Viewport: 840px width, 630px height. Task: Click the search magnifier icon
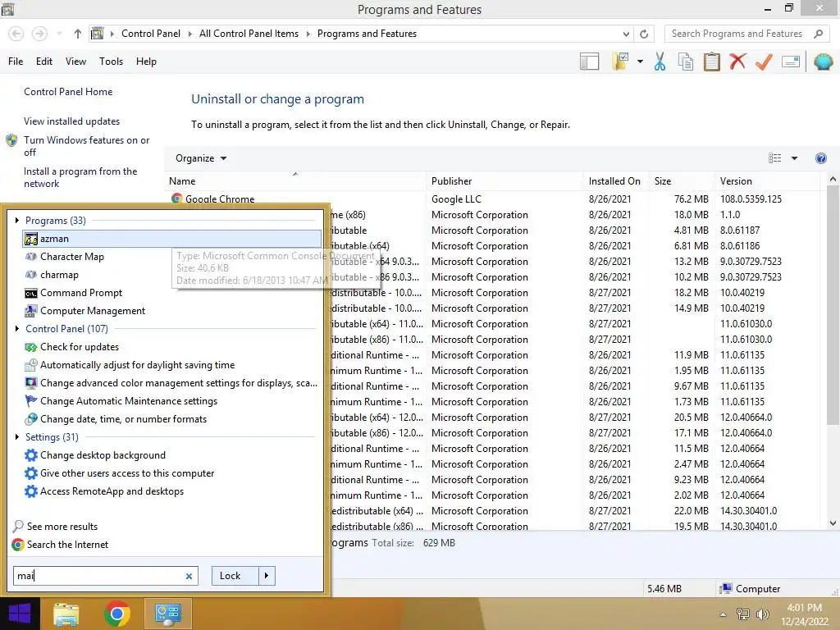[x=818, y=34]
